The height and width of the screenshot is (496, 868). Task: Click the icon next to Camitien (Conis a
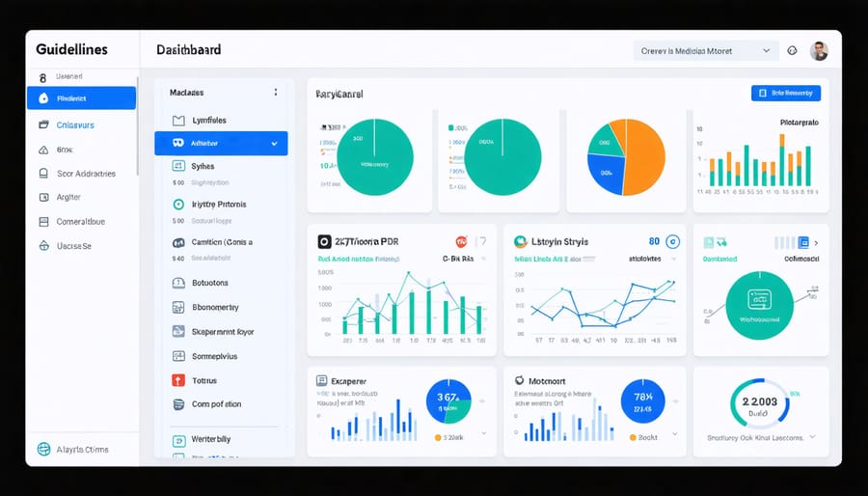pos(178,242)
